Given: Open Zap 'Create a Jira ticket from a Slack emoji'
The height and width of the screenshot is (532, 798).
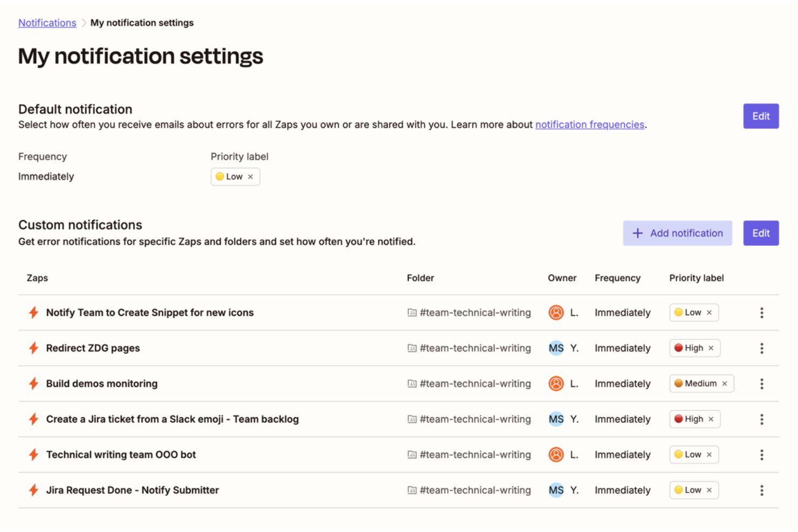Looking at the screenshot, I should pyautogui.click(x=173, y=419).
